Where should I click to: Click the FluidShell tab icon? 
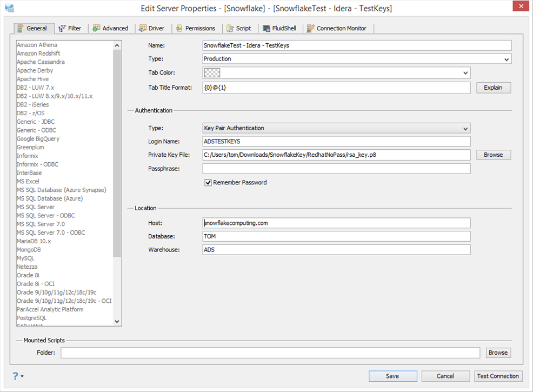click(x=267, y=28)
